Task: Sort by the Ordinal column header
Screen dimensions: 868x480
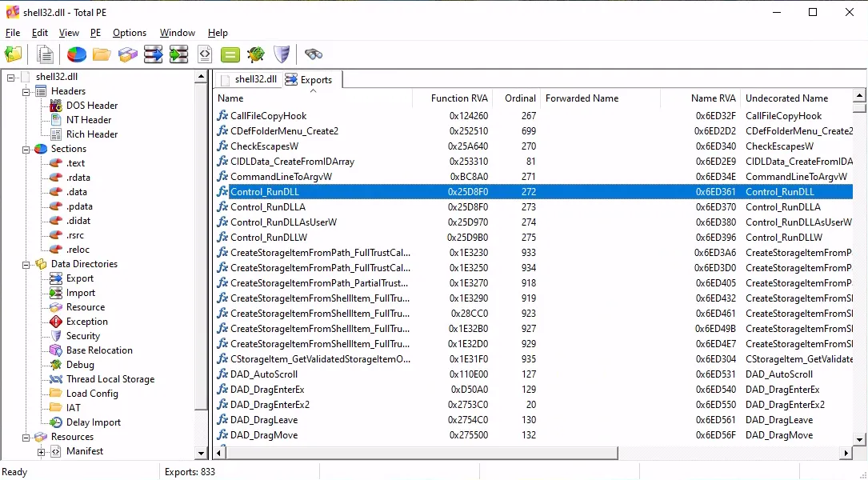Action: [520, 98]
